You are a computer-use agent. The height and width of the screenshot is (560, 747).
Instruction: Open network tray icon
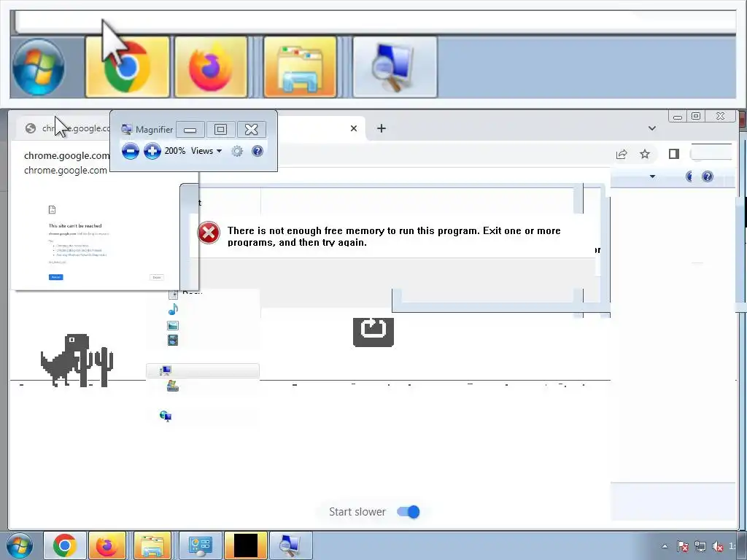(x=700, y=546)
